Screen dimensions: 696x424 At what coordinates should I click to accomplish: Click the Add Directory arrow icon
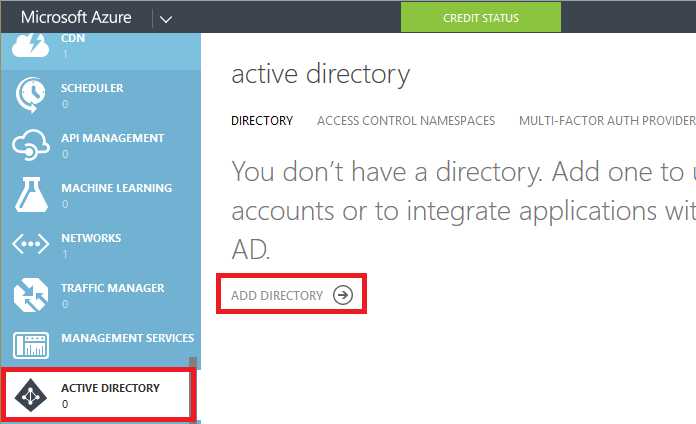(343, 295)
